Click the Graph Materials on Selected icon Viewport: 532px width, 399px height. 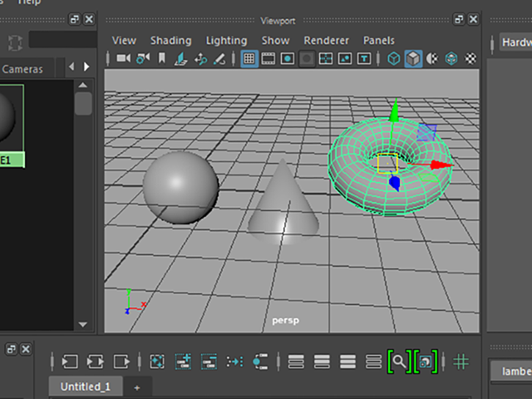260,362
